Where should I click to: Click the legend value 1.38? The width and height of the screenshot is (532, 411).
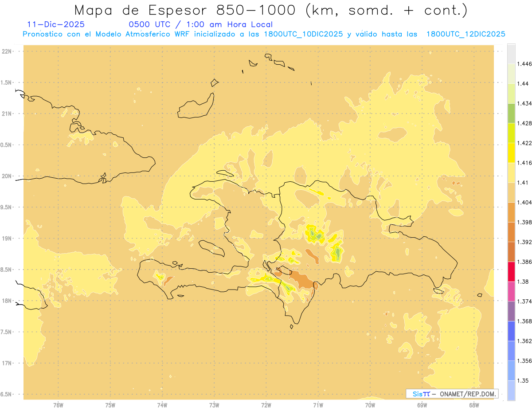[x=523, y=282]
